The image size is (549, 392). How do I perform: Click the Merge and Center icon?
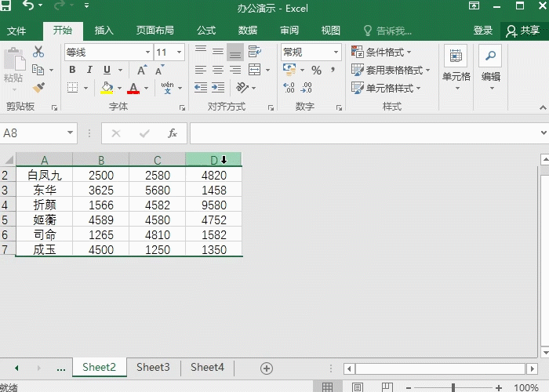(x=255, y=70)
